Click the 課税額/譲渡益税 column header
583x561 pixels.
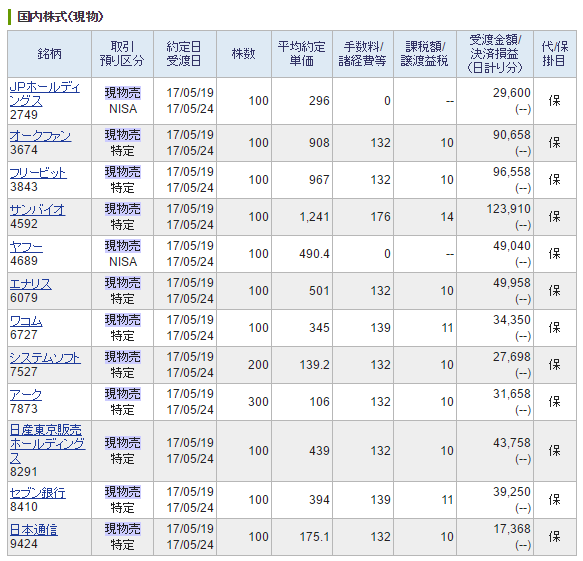(425, 54)
